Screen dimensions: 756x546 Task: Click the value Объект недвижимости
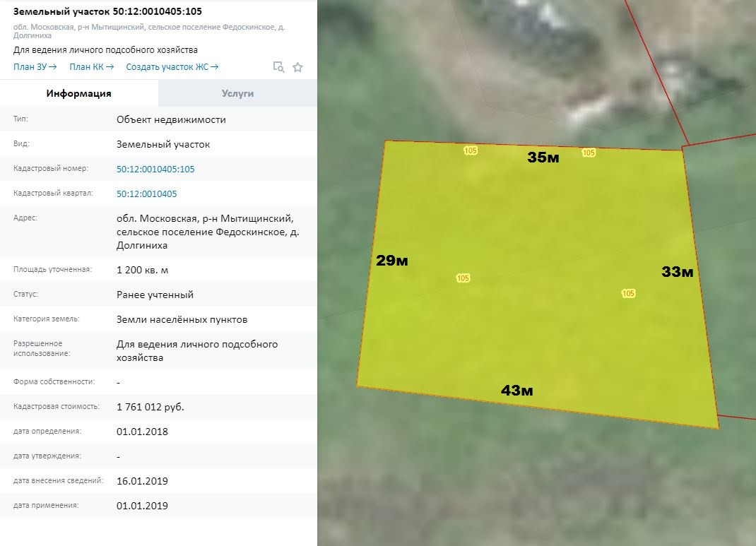click(171, 119)
